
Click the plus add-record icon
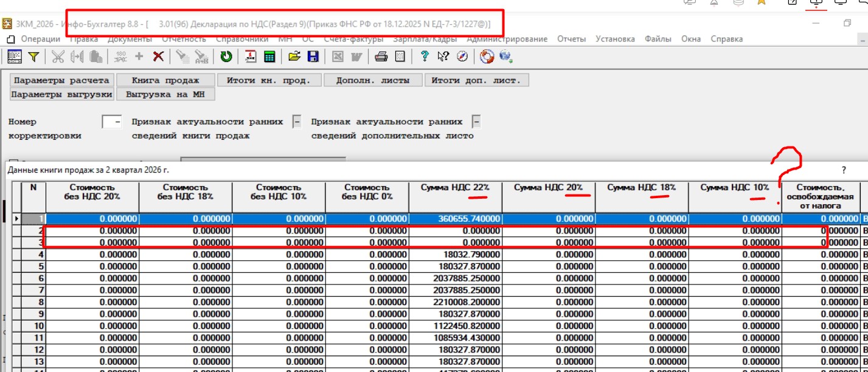(x=139, y=57)
